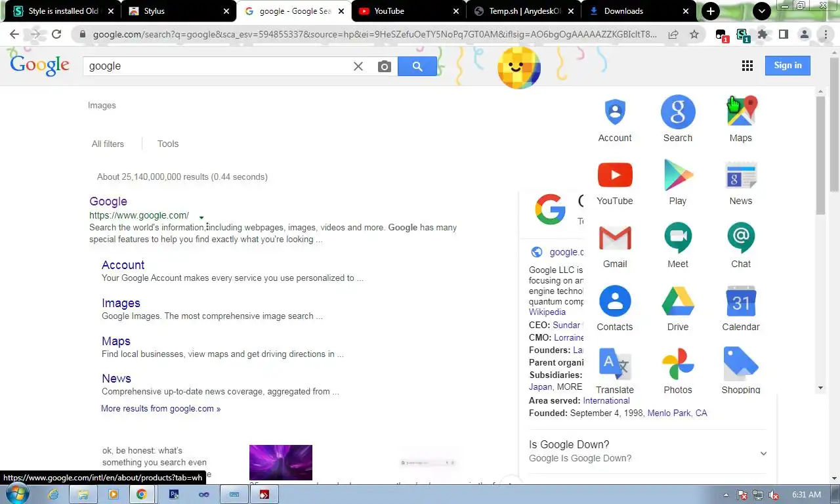Open Google Play from the apps grid
This screenshot has height=504, width=840.
(678, 176)
